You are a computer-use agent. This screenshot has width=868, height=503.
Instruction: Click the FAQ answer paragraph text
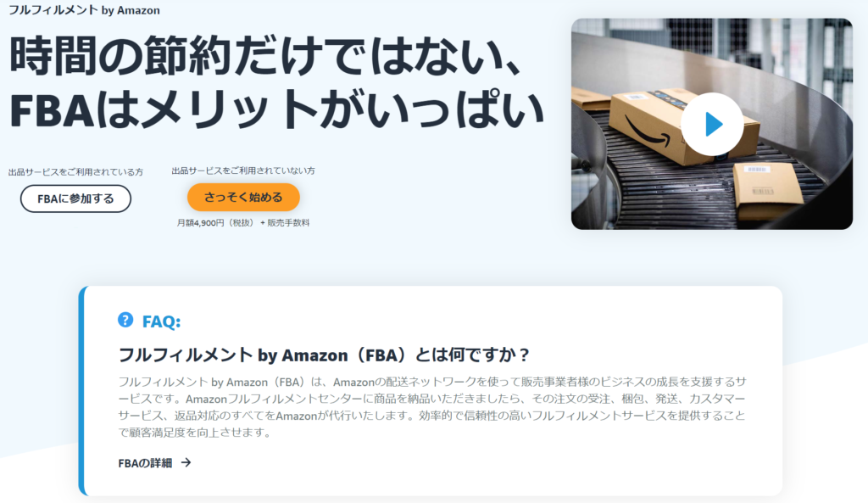432,407
